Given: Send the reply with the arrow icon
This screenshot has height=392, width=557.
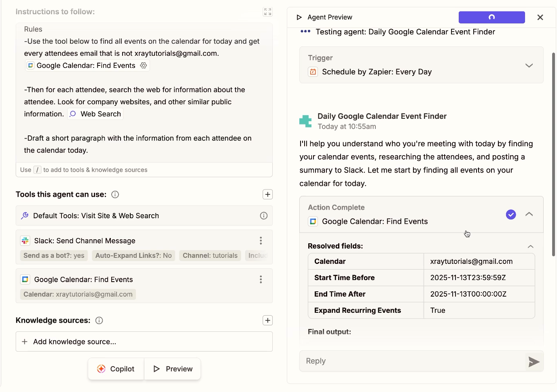Looking at the screenshot, I should point(534,362).
